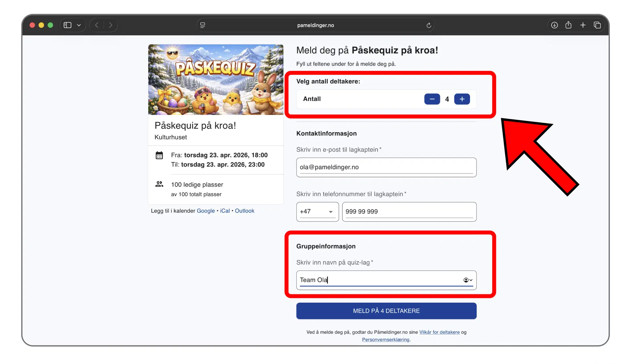Image resolution: width=631 pixels, height=364 pixels.
Task: Reload the pameldinger.no page
Action: point(429,25)
